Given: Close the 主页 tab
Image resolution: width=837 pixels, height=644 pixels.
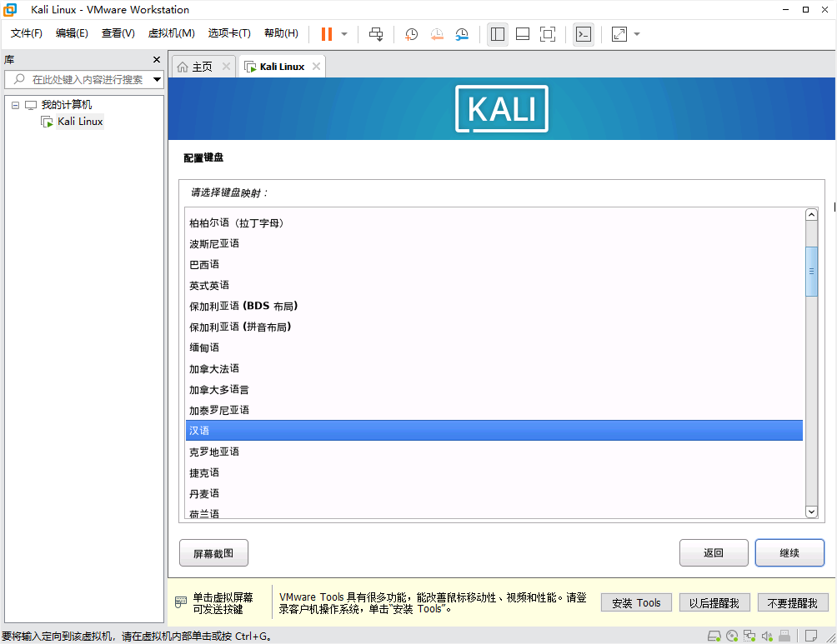Looking at the screenshot, I should click(x=226, y=66).
